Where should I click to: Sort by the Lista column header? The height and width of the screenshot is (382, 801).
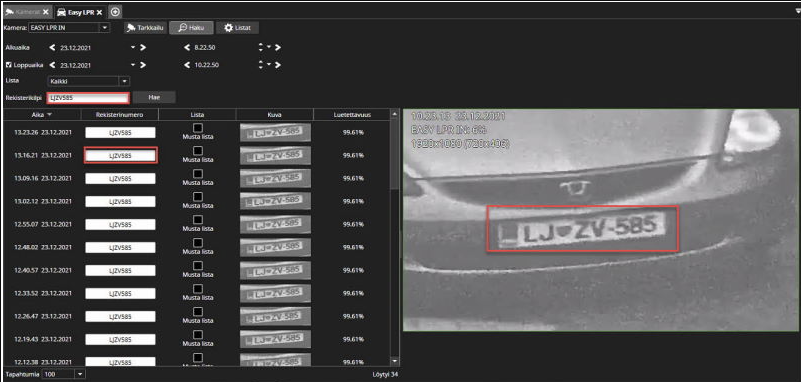(x=197, y=115)
